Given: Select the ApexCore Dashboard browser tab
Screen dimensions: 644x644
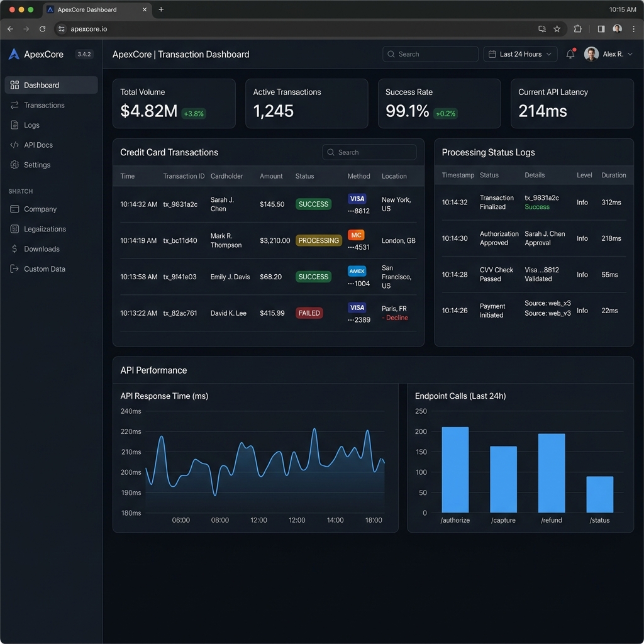Looking at the screenshot, I should 97,9.
